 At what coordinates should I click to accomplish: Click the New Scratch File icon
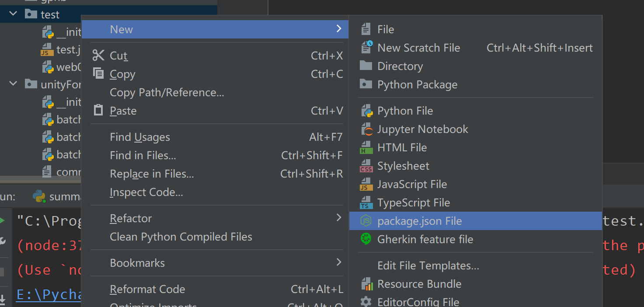(x=366, y=47)
